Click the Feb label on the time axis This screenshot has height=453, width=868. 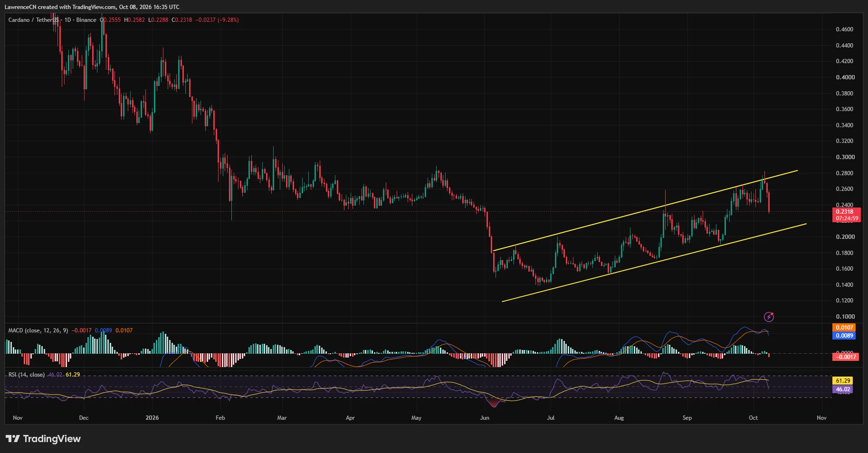[220, 418]
